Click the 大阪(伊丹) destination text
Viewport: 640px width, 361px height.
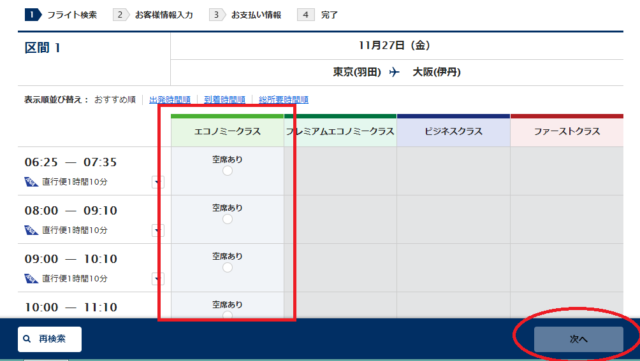click(437, 72)
